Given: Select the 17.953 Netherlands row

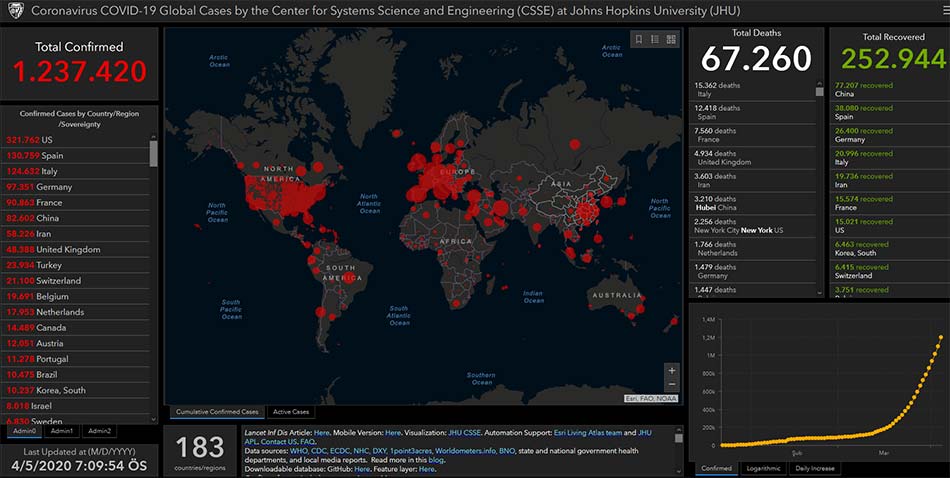Looking at the screenshot, I should pos(75,312).
